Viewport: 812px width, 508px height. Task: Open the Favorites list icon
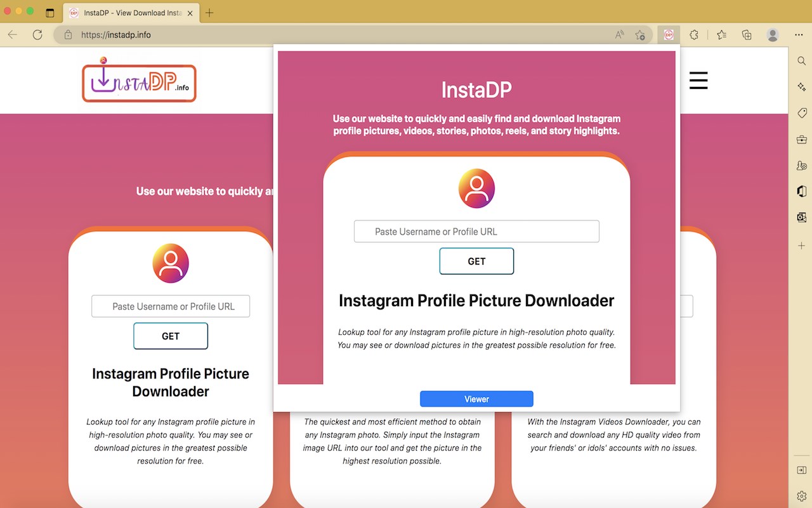[721, 35]
